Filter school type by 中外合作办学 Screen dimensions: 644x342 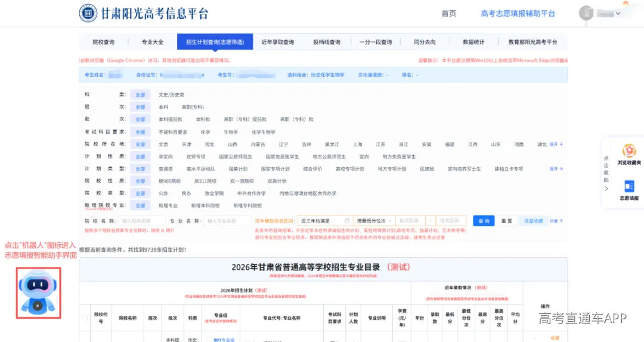tap(252, 193)
